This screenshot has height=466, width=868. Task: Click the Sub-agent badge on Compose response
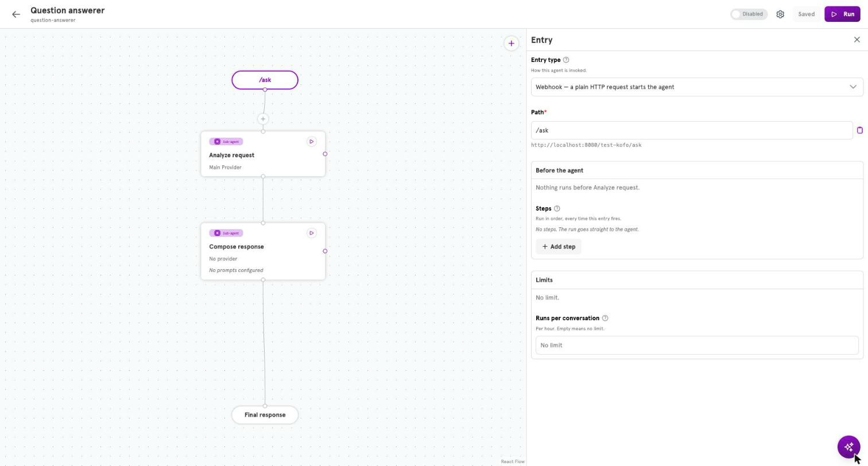[226, 233]
